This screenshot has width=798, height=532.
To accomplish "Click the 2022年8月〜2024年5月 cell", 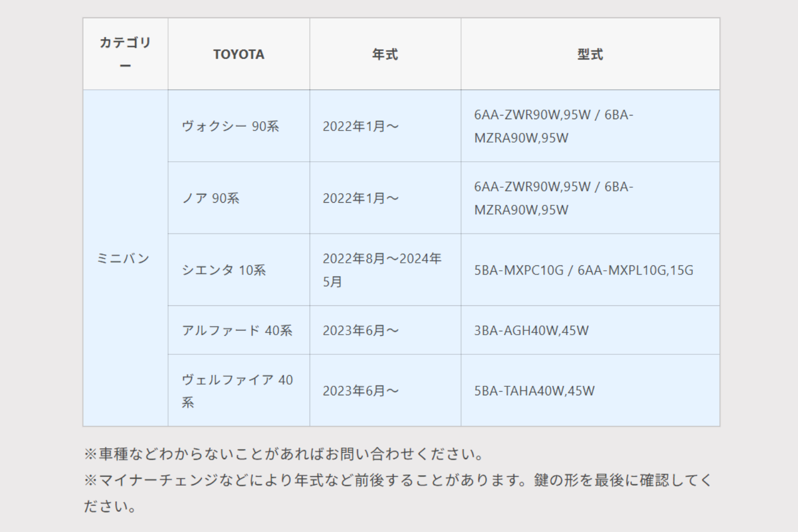I will pos(385,270).
